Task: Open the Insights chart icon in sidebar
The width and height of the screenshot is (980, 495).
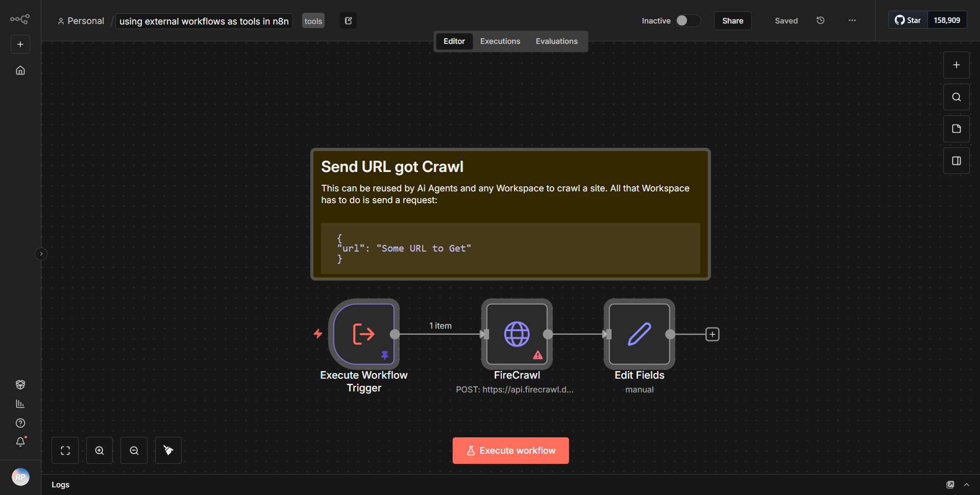Action: click(x=20, y=404)
